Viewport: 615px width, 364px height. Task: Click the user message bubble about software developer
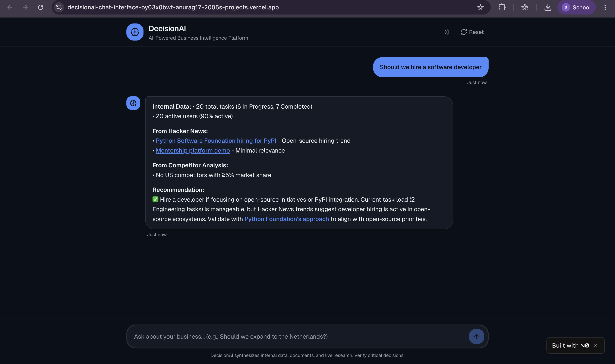tap(430, 67)
